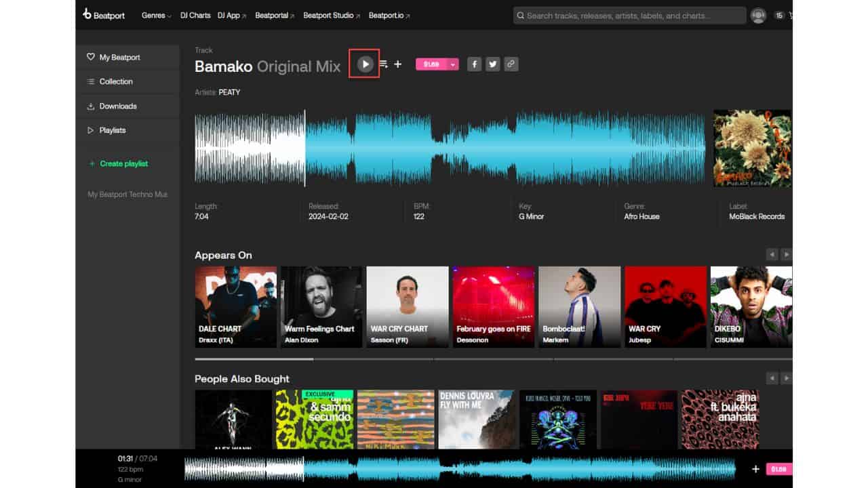Click the plus icon next to the track title
Image resolution: width=868 pixels, height=488 pixels.
[x=398, y=64]
